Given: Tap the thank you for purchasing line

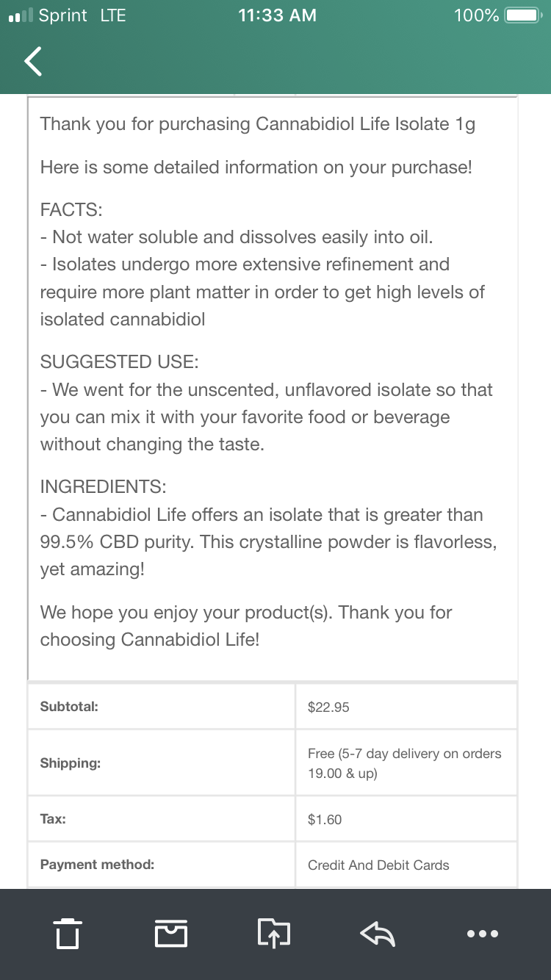Looking at the screenshot, I should 258,124.
